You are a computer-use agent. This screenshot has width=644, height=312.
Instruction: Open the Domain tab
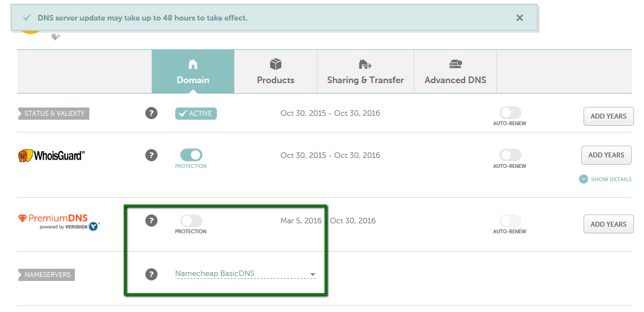pos(193,71)
